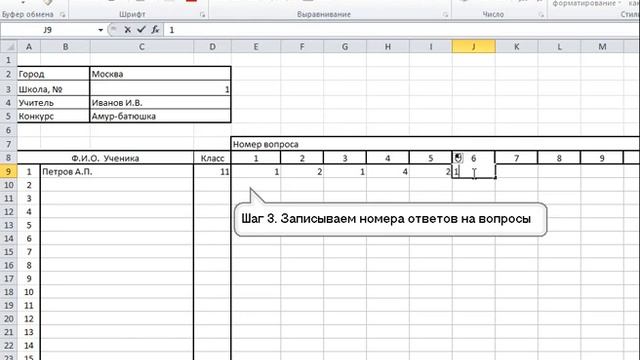Select row 16 by its row header
Image resolution: width=640 pixels, height=360 pixels.
9,265
